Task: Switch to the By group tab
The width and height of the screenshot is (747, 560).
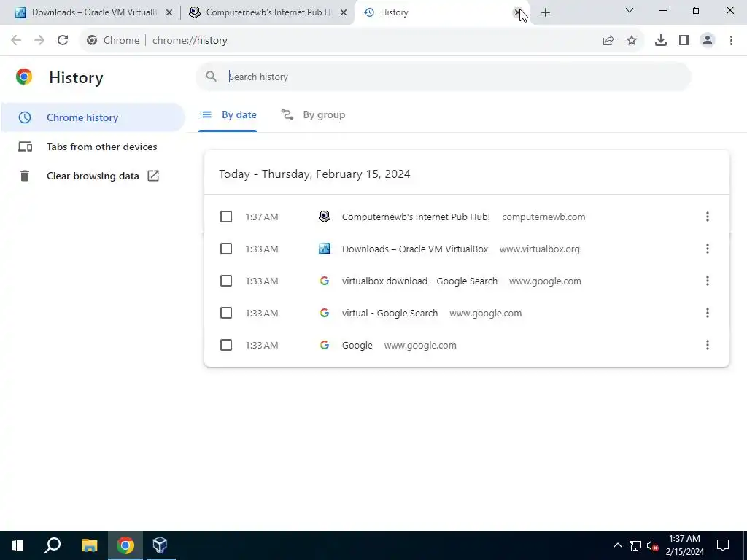Action: pyautogui.click(x=313, y=114)
